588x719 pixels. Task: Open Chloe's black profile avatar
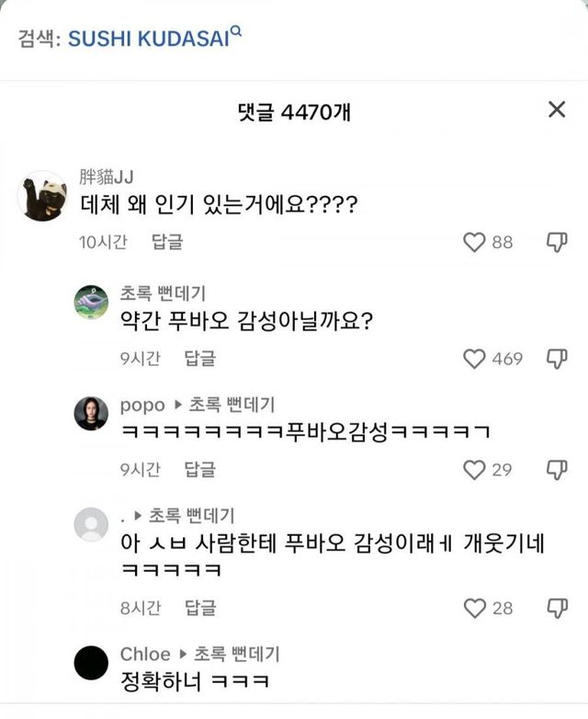[x=91, y=663]
